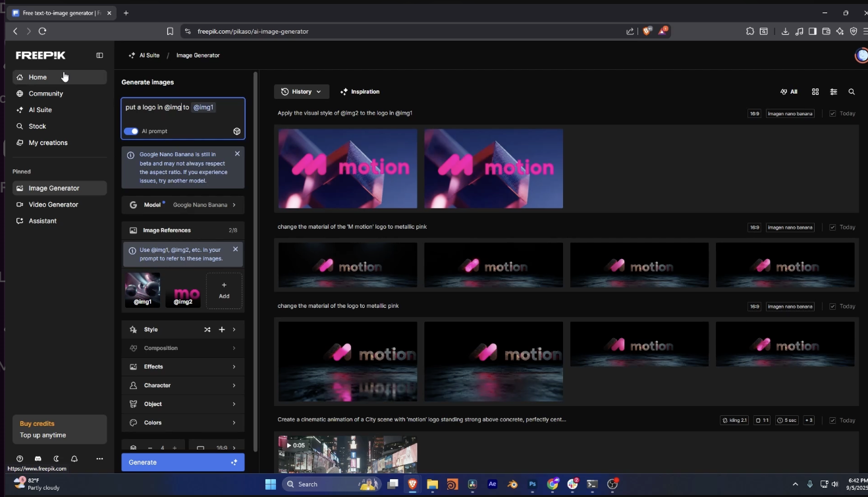Click the grid layout view icon
The height and width of the screenshot is (497, 868).
[815, 92]
